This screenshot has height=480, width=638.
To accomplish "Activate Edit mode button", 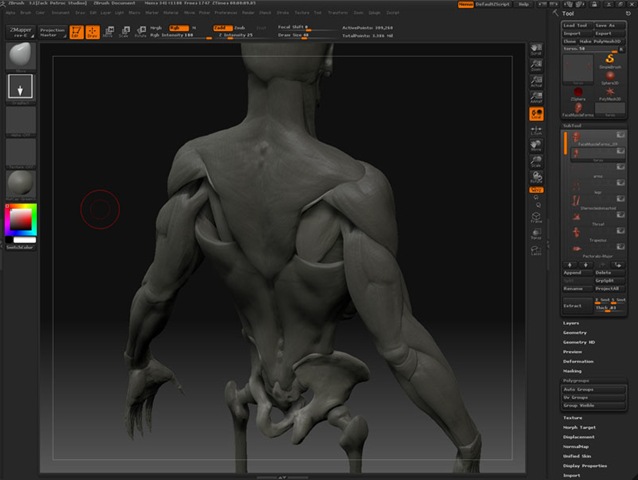I will (76, 32).
